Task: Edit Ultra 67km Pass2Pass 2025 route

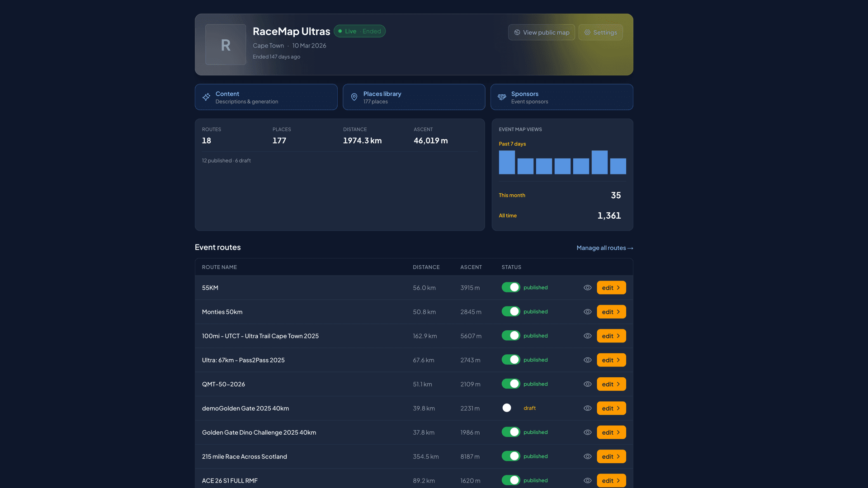Action: click(611, 360)
